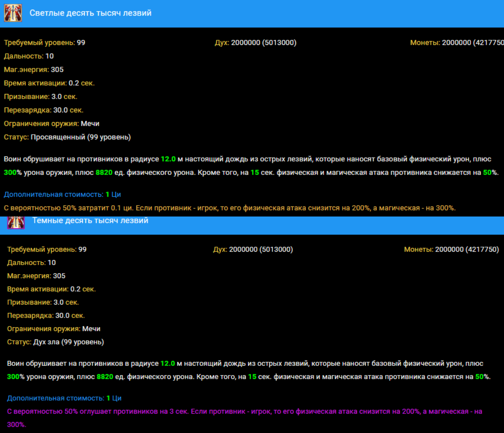Image resolution: width=504 pixels, height=433 pixels.
Task: Click Перезарядка: 30.0 сек. in the Светлые panel
Action: tap(44, 110)
